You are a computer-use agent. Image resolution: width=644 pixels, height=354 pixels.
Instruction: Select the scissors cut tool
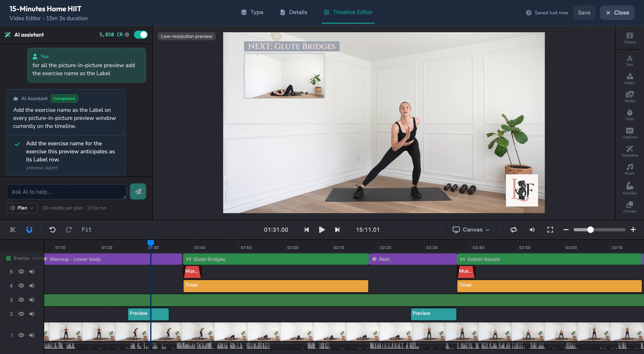tap(13, 230)
